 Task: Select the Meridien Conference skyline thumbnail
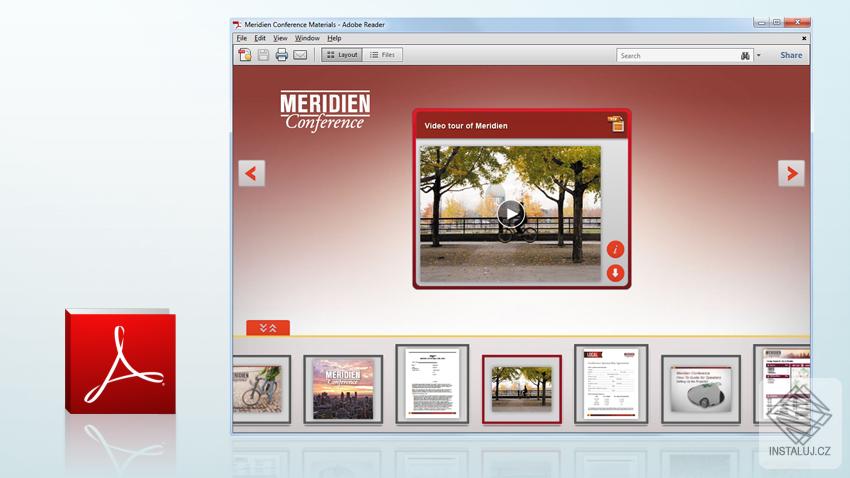(x=343, y=389)
